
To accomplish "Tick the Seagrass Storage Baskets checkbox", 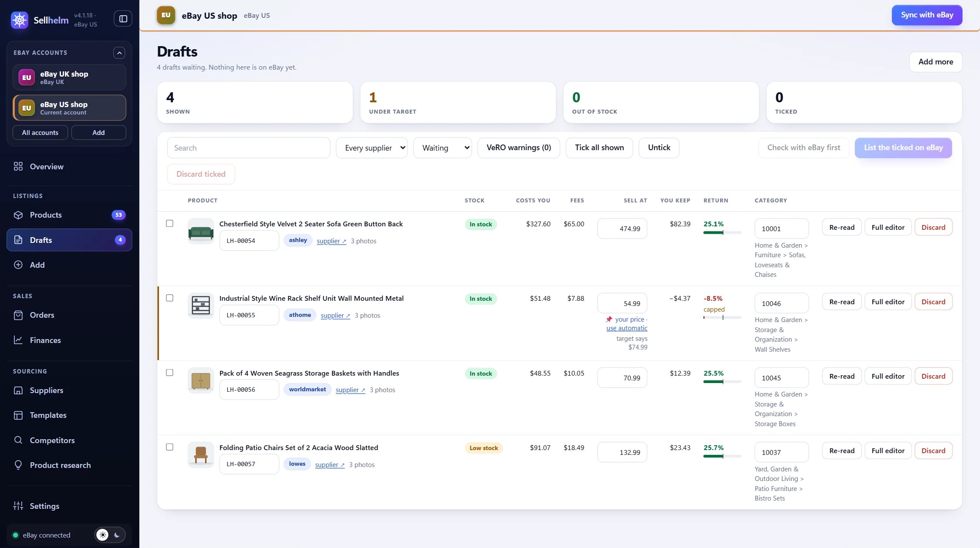I will tap(170, 373).
